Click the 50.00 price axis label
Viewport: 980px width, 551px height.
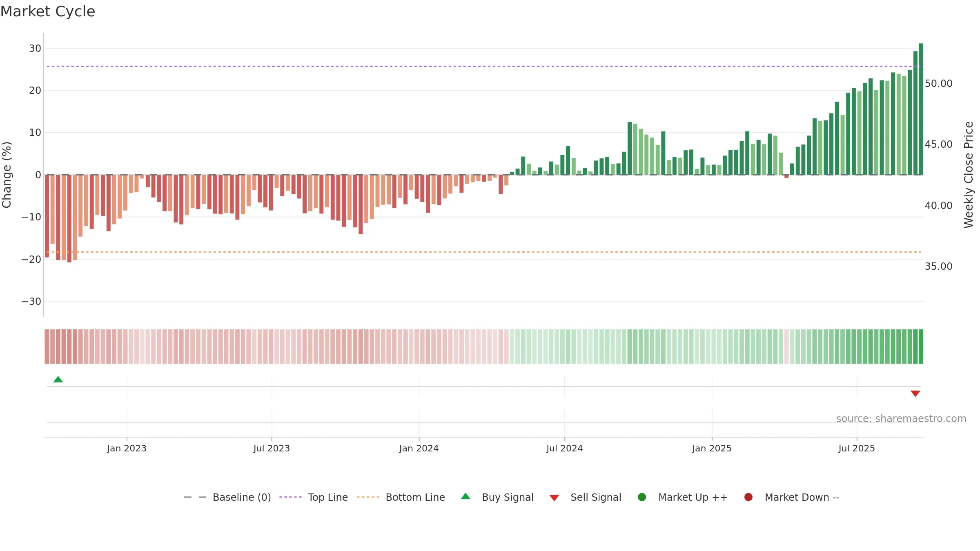(x=938, y=84)
